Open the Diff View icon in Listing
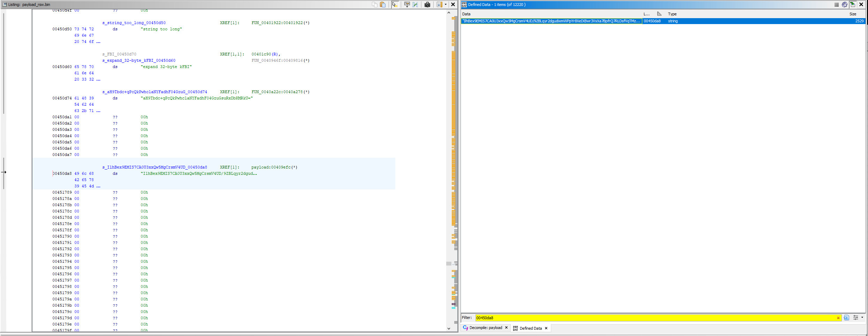868x336 pixels. (415, 5)
